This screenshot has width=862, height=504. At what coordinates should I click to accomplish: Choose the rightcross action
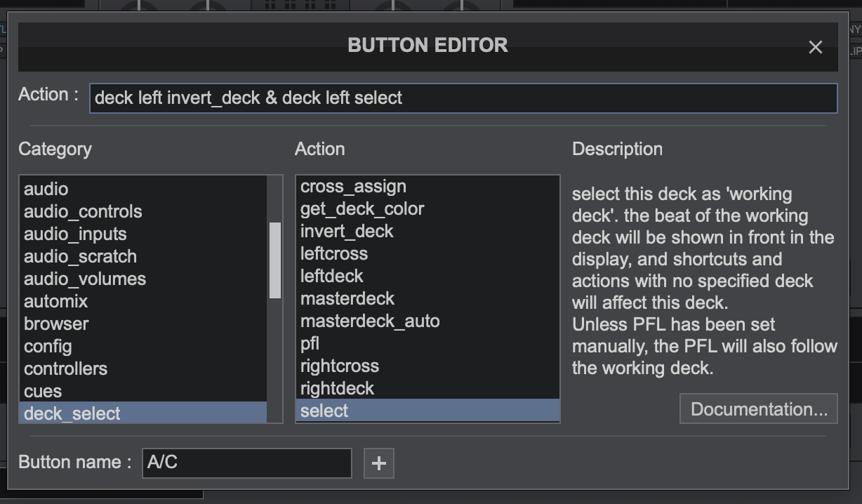427,366
